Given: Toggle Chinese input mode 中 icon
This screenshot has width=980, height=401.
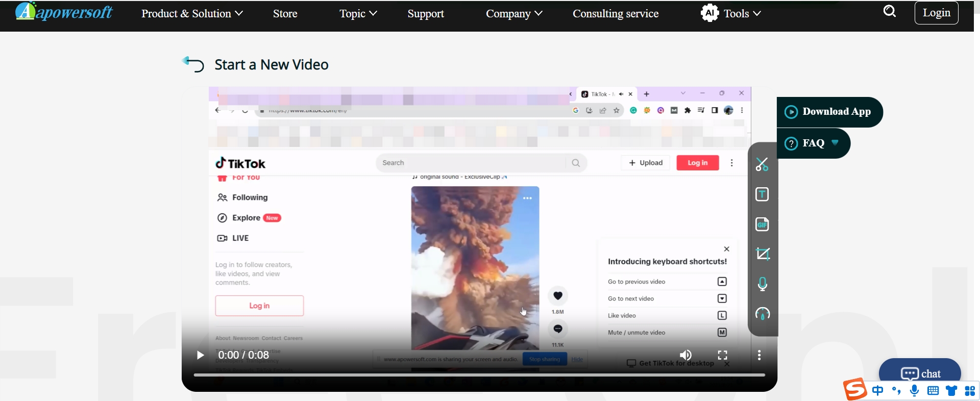Looking at the screenshot, I should (877, 391).
